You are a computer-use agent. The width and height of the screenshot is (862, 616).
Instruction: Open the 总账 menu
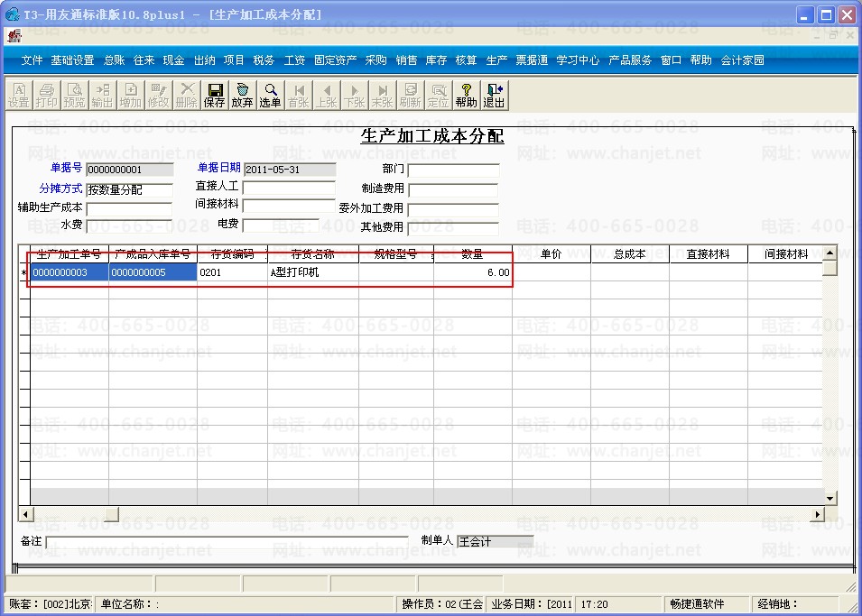point(115,60)
